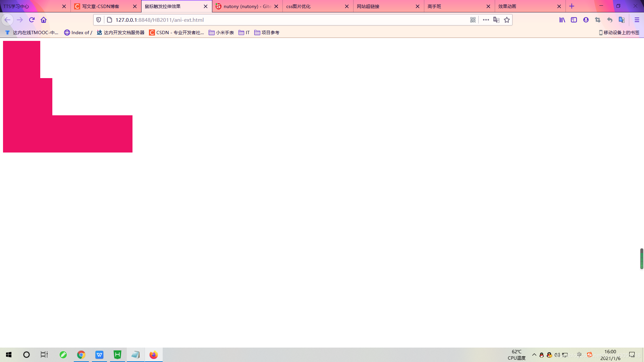Open the browser home page

(44, 20)
